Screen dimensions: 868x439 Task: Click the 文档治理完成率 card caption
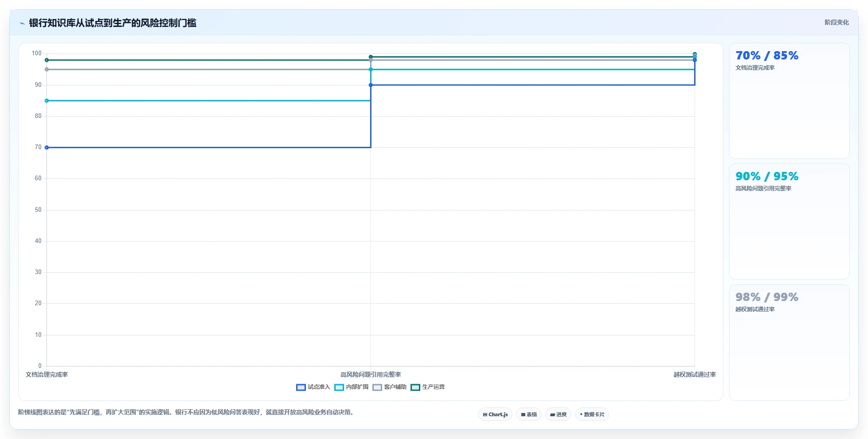pos(755,68)
